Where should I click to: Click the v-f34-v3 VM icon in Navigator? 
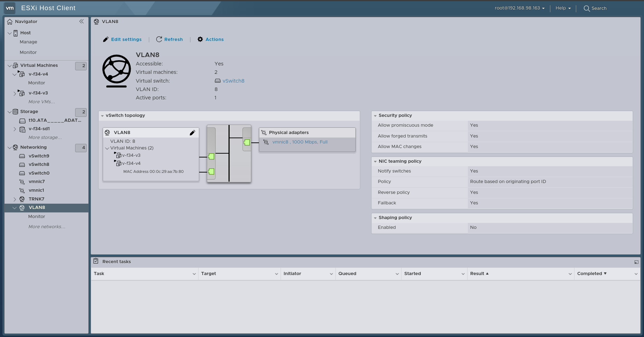point(21,93)
